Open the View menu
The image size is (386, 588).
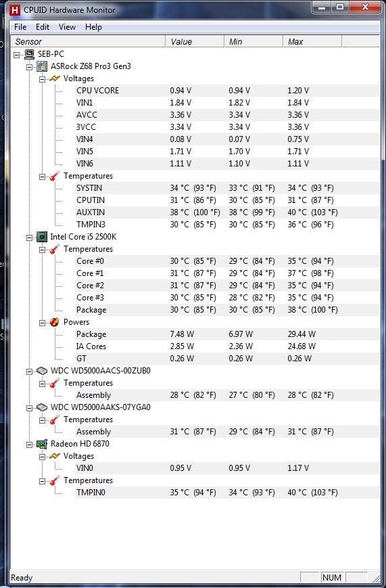click(67, 27)
